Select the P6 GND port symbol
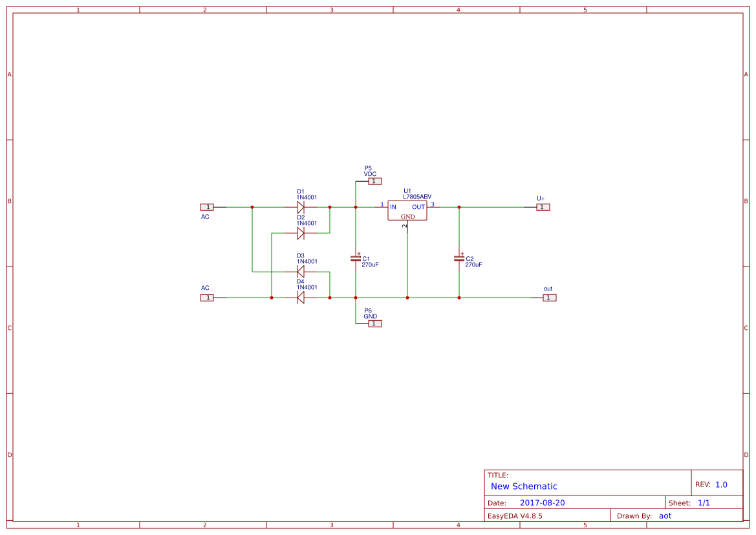This screenshot has height=535, width=756. click(x=374, y=323)
